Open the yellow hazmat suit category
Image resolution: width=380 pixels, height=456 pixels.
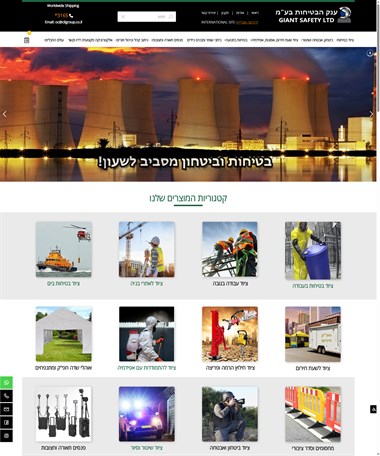coord(313,251)
